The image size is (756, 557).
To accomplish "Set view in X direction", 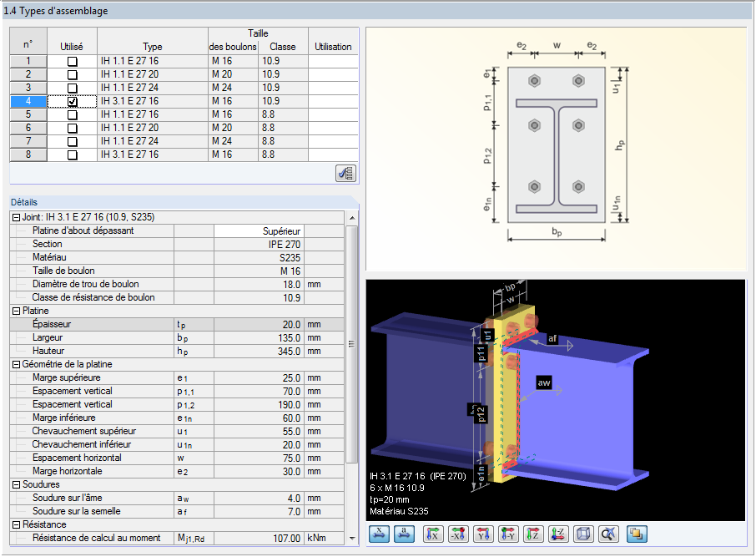I will tap(433, 534).
